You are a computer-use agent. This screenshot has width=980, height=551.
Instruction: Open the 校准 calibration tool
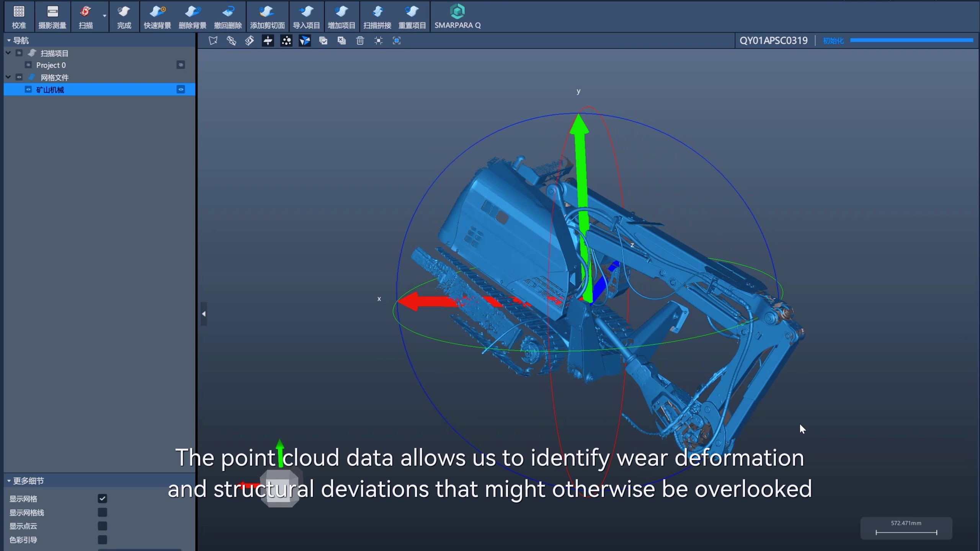pos(19,17)
